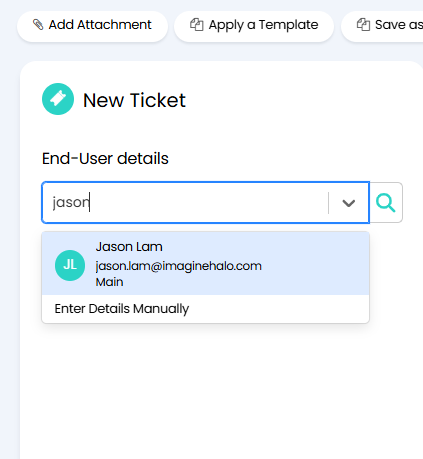Expand the end-user dropdown chevron
The image size is (423, 459).
pos(349,203)
